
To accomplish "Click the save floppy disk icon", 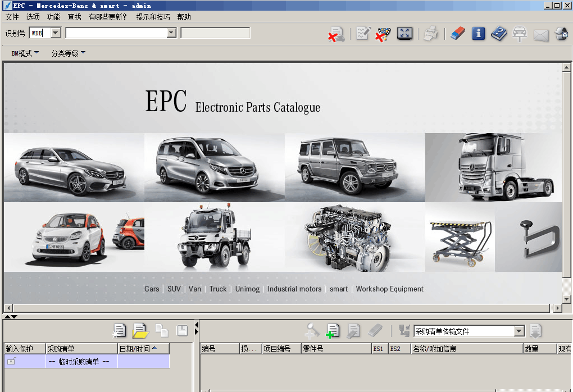I will (182, 331).
